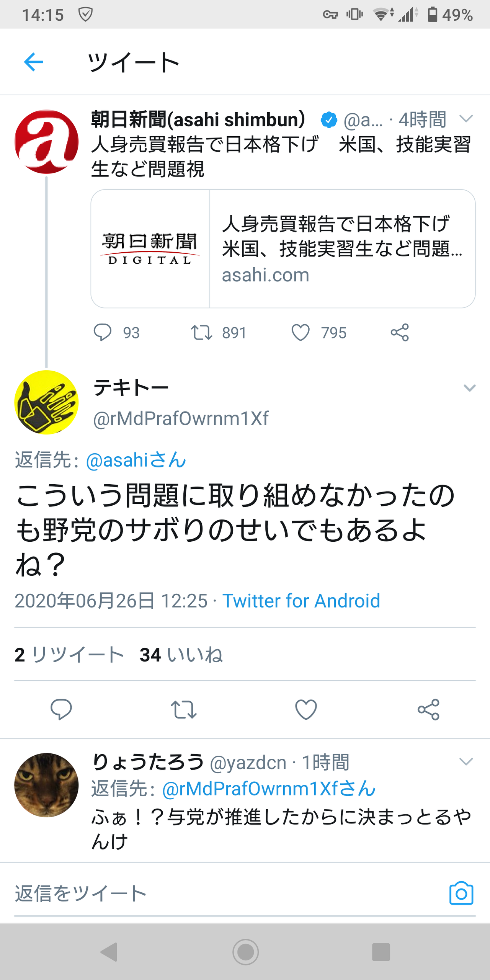Image resolution: width=490 pixels, height=980 pixels.
Task: Tap the Android home navigation button
Action: (245, 952)
